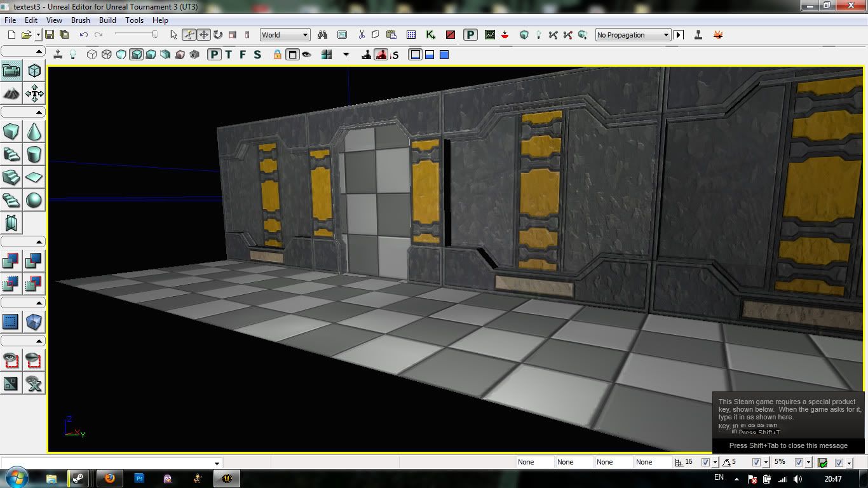Switch viewport to Top view (T)

point(229,55)
